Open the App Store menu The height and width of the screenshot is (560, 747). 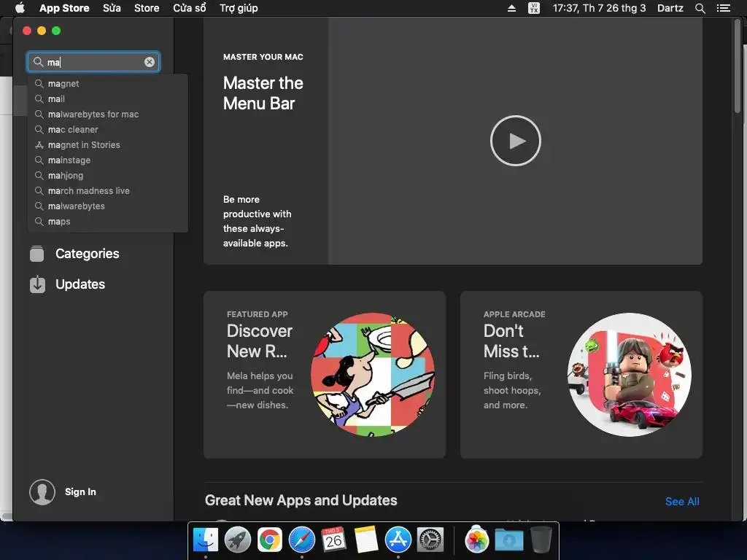(64, 8)
